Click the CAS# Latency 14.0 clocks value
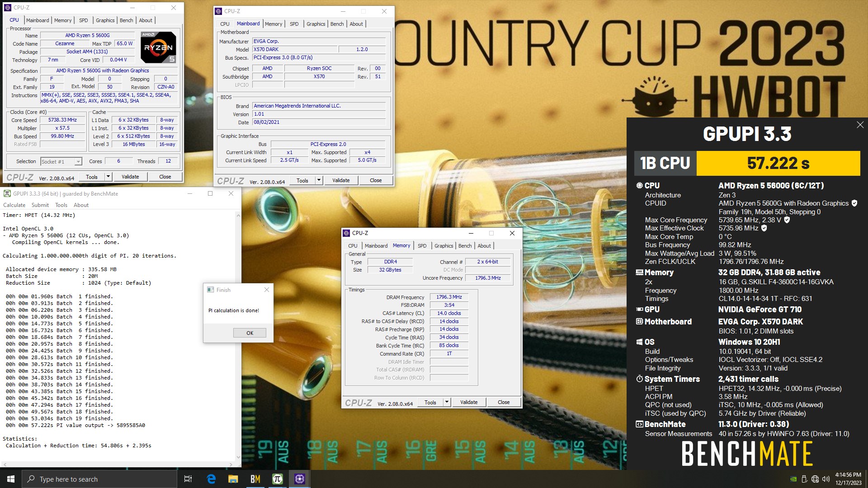868x488 pixels. tap(449, 314)
